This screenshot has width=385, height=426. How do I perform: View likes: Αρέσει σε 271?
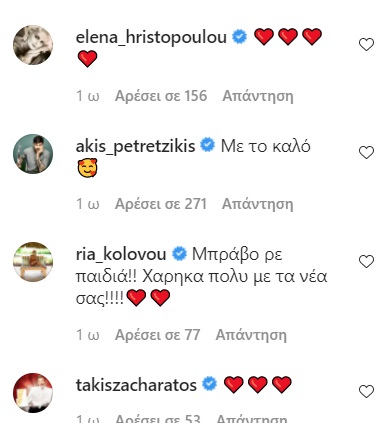161,204
